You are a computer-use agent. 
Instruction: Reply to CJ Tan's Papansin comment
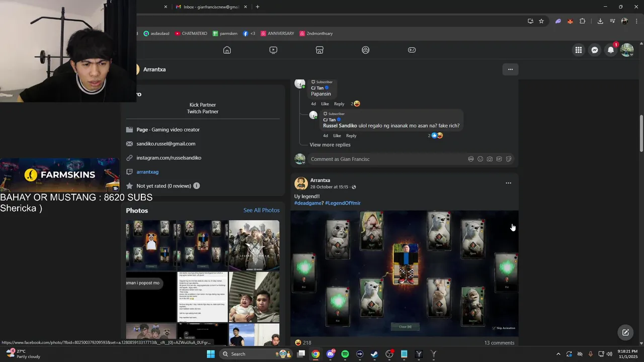[339, 104]
